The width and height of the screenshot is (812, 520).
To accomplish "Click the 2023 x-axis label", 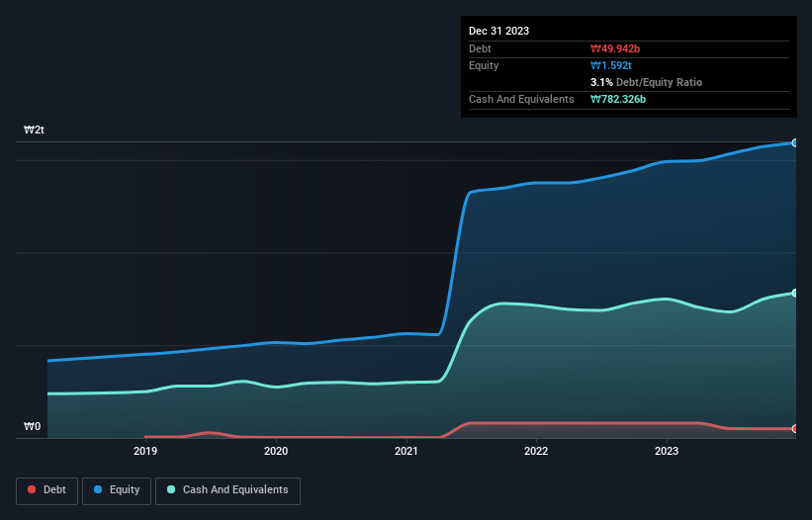I will tap(667, 451).
